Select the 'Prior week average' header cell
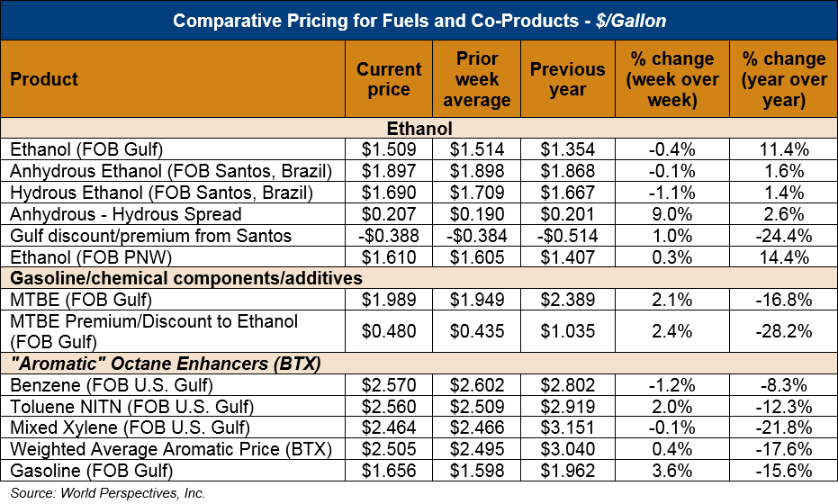This screenshot has height=504, width=838. point(477,79)
